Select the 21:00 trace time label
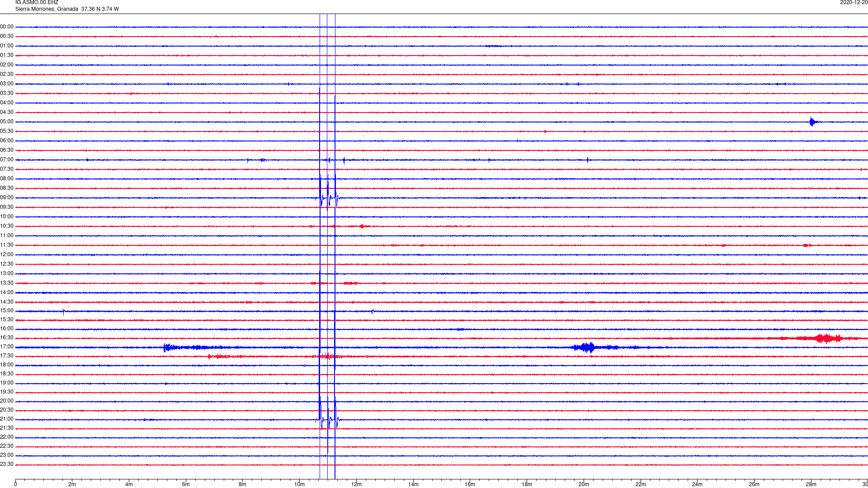Image resolution: width=868 pixels, height=488 pixels. 7,419
